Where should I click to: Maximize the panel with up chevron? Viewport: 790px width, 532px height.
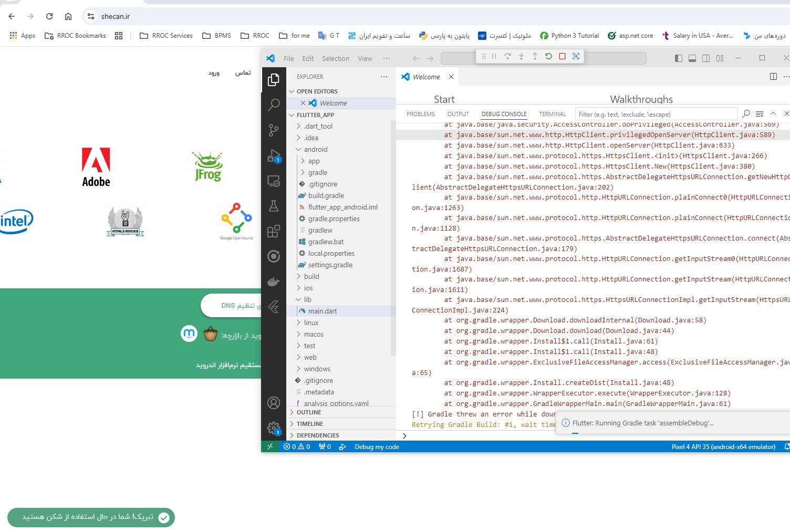tap(773, 113)
